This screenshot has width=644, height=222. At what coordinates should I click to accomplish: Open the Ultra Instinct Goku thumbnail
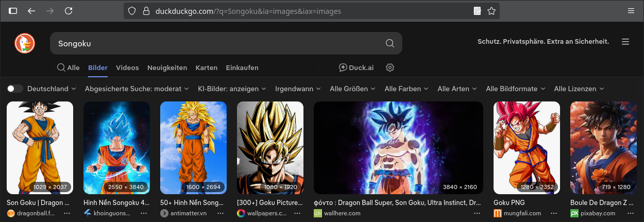(x=398, y=147)
